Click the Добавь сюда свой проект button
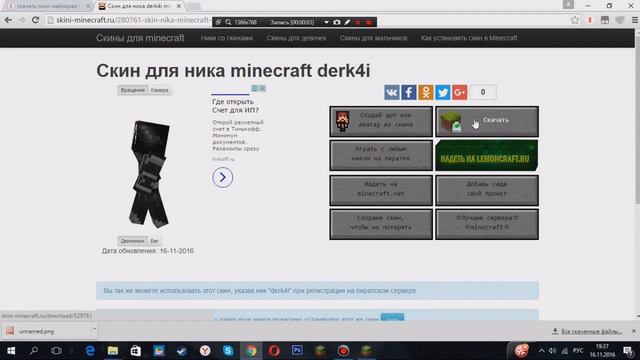This screenshot has width=640, height=360. point(487,190)
